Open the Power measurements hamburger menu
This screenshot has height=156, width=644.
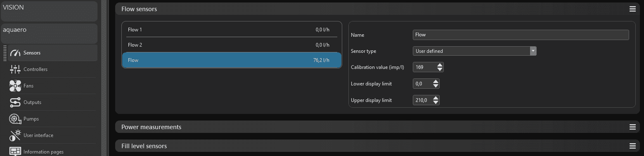click(632, 127)
